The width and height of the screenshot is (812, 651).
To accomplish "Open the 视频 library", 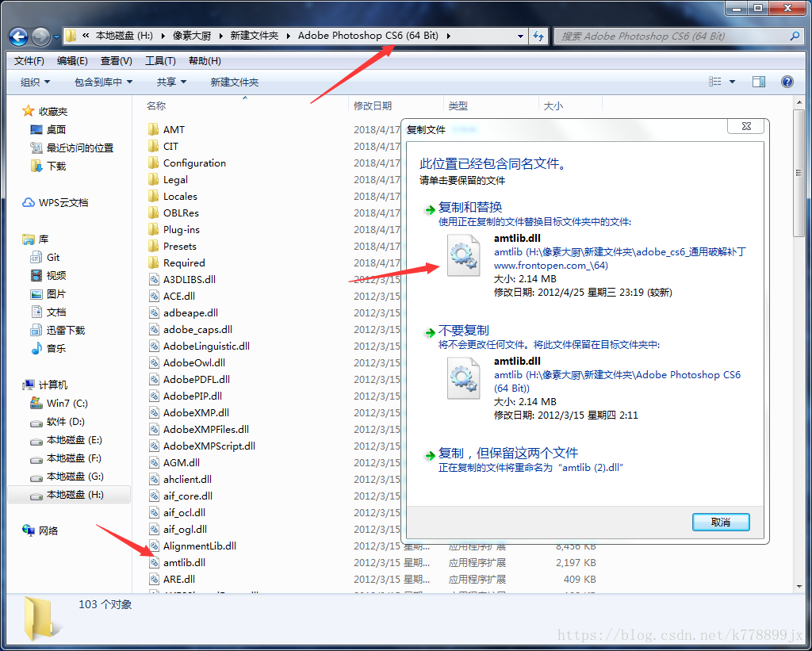I will coord(48,275).
